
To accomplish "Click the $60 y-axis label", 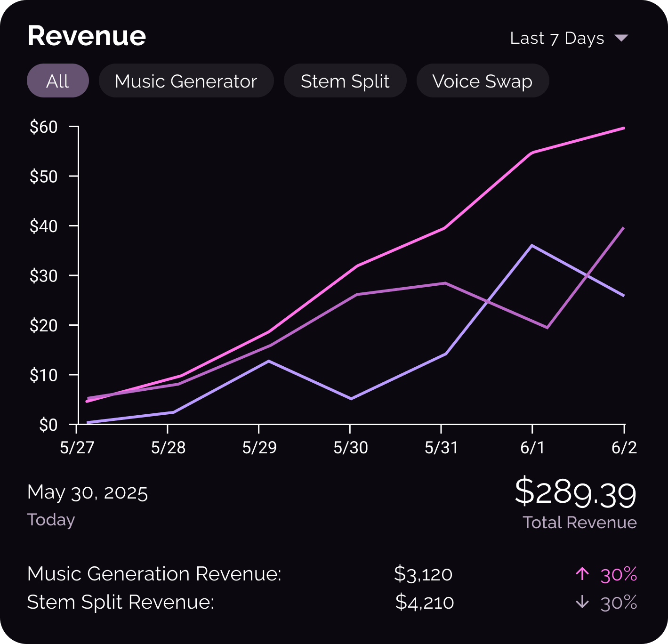I will (43, 127).
